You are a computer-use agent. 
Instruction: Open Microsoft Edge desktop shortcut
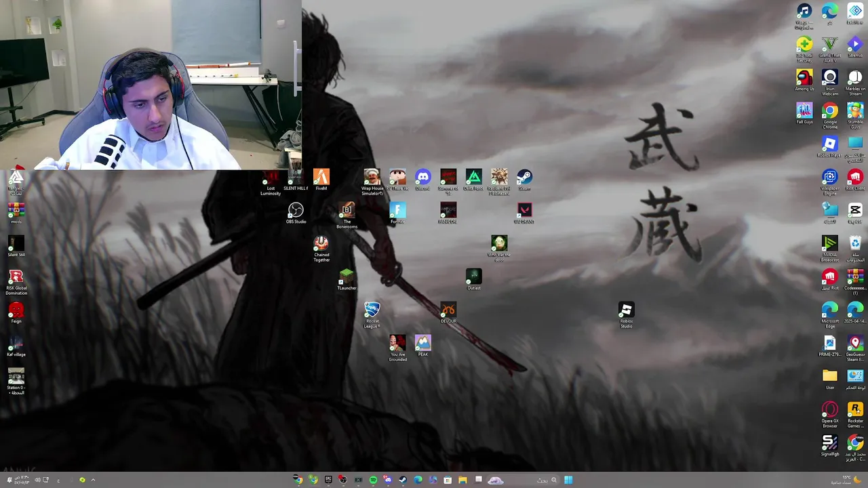click(x=830, y=315)
